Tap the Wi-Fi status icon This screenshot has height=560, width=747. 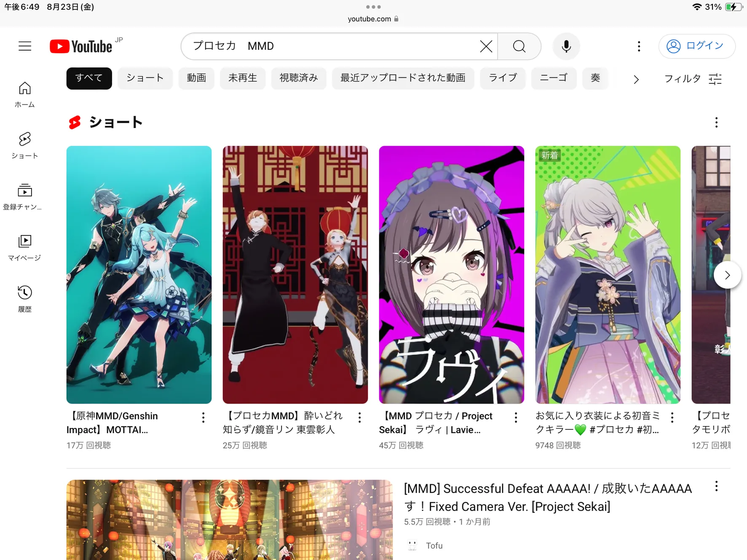(696, 7)
